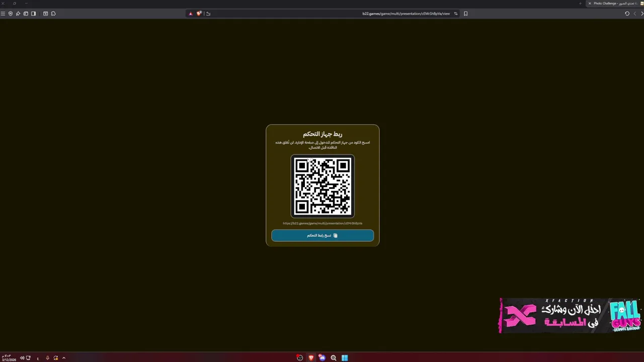Click the share arrow icon in address bar

coord(208,14)
